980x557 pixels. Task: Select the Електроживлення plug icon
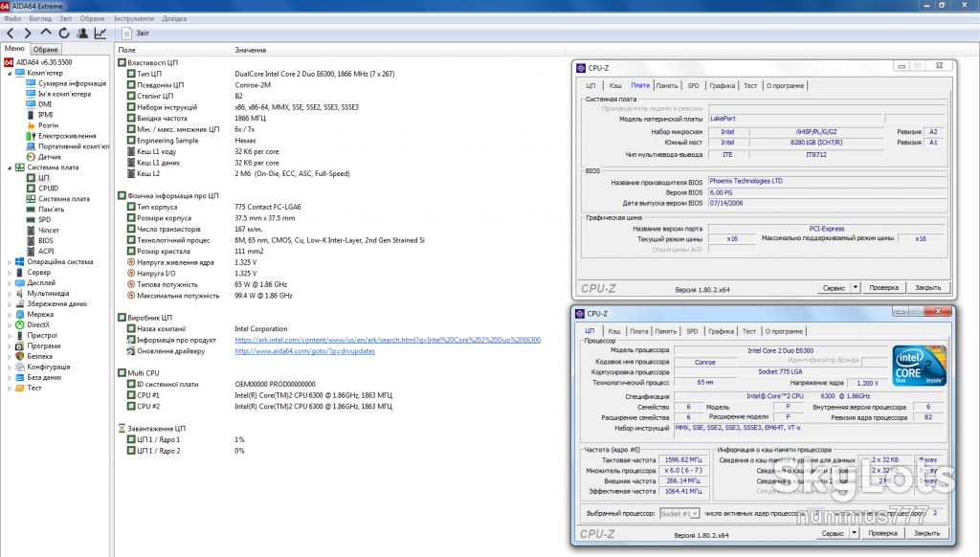[x=31, y=136]
